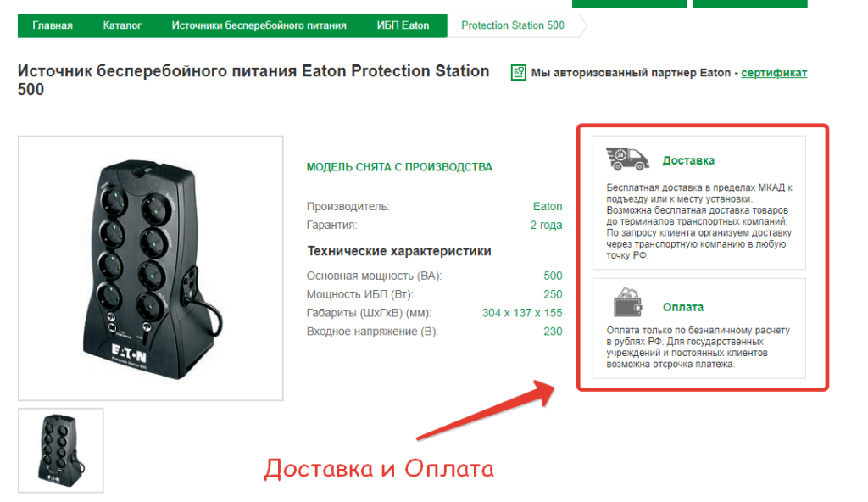Click the manufacturer value Eaton
Image resolution: width=868 pixels, height=502 pixels.
coord(548,206)
